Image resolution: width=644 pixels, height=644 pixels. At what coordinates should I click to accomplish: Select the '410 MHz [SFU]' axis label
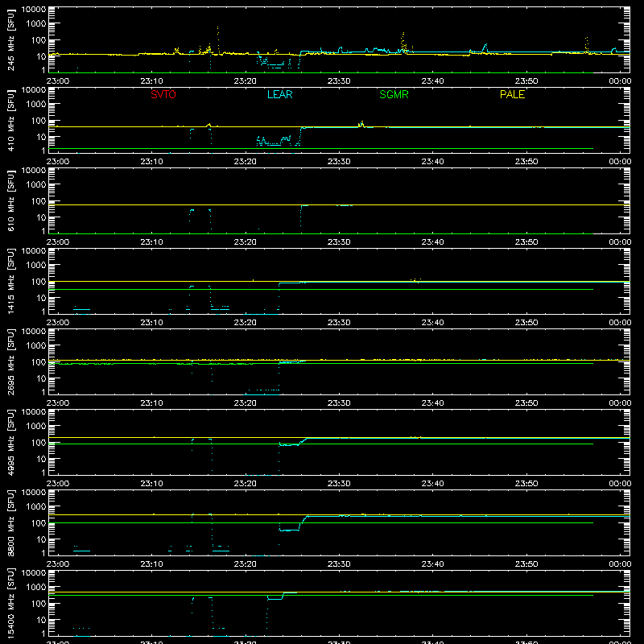tap(11, 120)
